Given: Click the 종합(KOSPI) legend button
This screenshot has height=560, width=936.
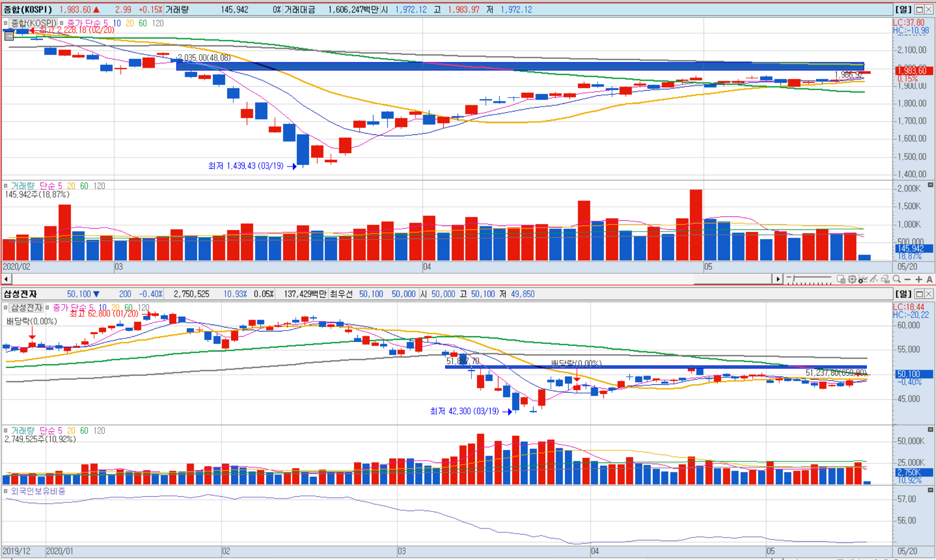Looking at the screenshot, I should (33, 23).
